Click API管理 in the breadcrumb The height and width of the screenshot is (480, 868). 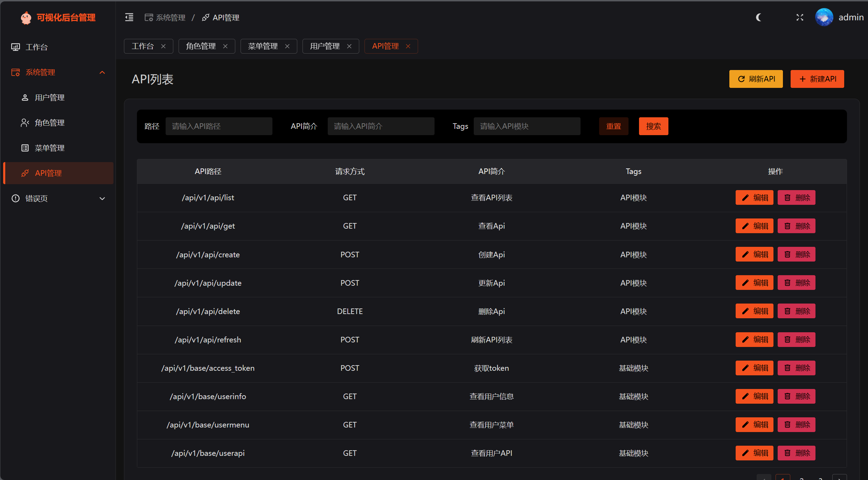tap(221, 18)
